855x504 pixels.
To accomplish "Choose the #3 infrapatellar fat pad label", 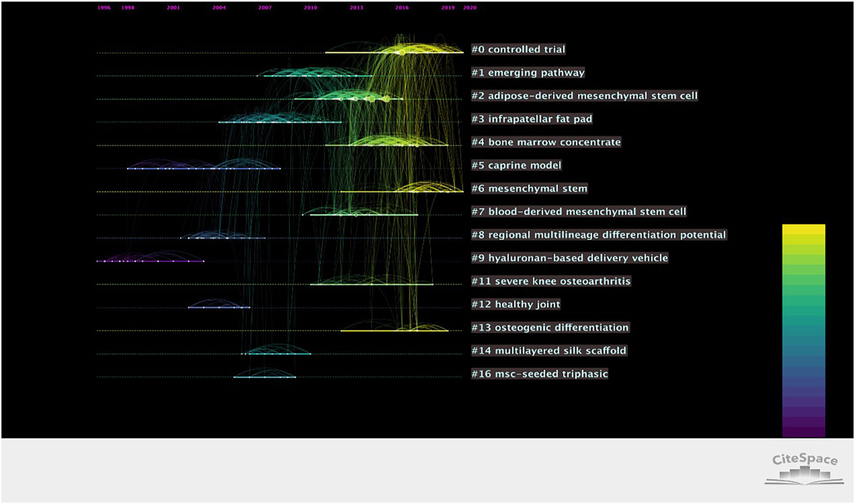I will (532, 119).
